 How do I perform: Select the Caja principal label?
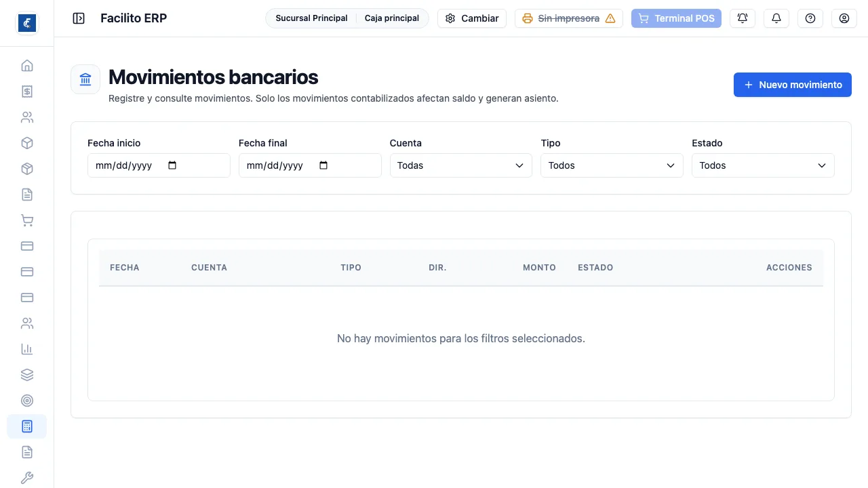392,18
